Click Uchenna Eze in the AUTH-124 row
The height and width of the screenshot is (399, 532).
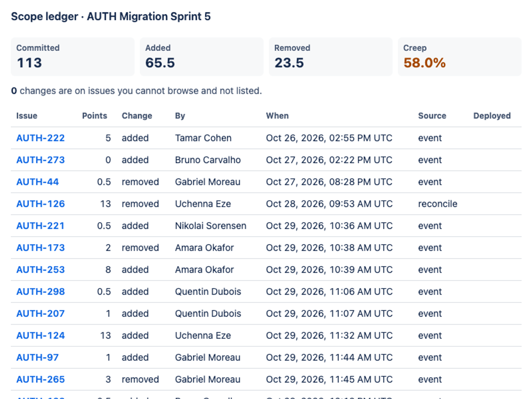point(203,336)
